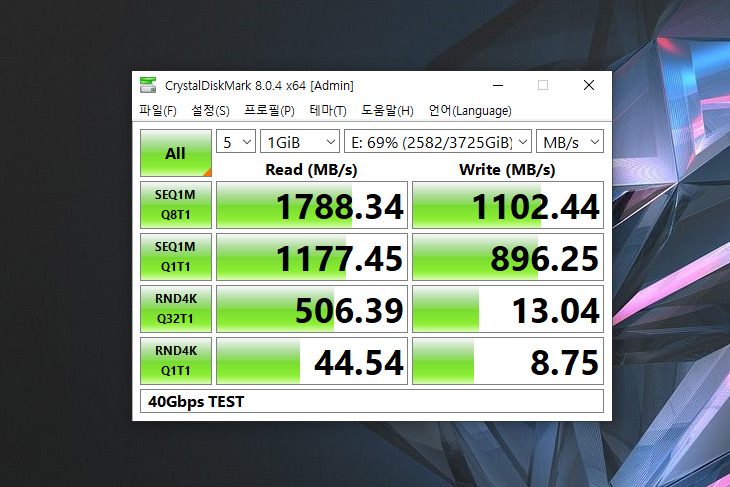
Task: Click the 506.39 read result
Action: coord(312,309)
